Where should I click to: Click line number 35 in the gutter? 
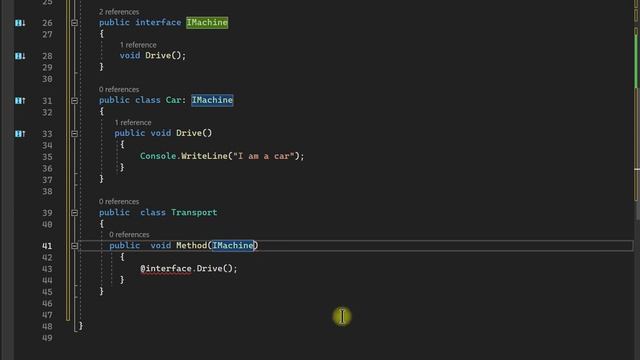coord(47,157)
